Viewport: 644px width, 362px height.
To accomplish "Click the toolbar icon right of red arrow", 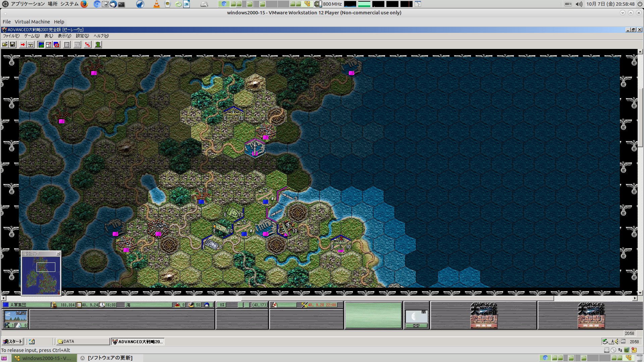I will [x=31, y=45].
